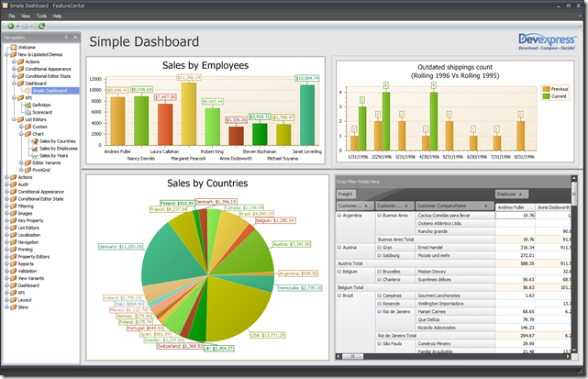Screen dimensions: 588x379
Task: Click the Filtering folder icon
Action: (x=14, y=206)
